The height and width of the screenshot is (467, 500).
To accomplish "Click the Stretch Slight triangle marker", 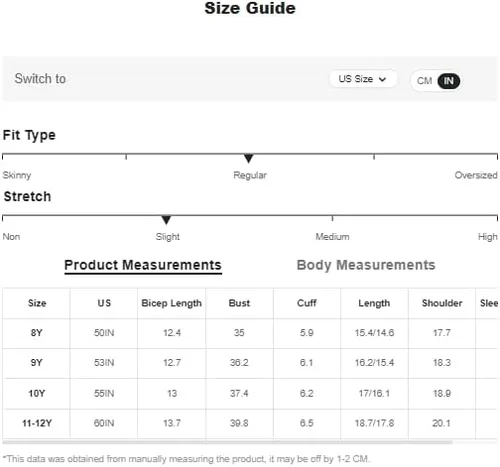I will pos(166,220).
